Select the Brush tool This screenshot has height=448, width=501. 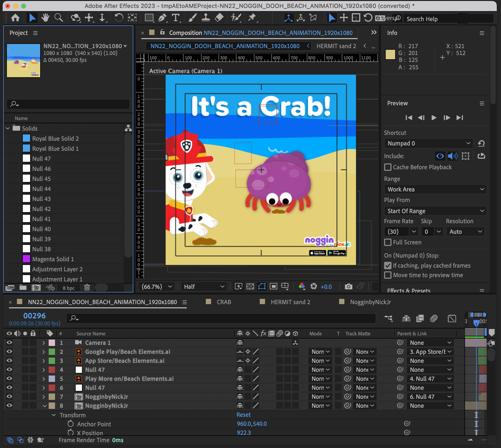click(192, 18)
